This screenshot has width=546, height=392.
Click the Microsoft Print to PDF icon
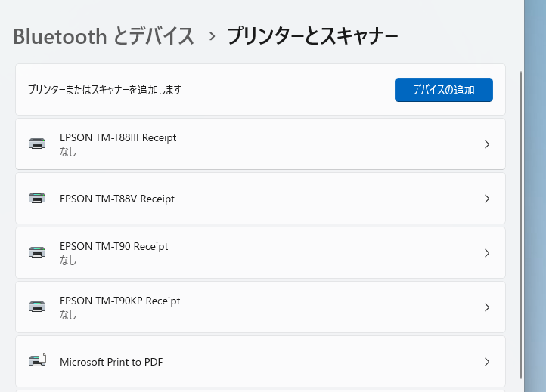tap(37, 361)
